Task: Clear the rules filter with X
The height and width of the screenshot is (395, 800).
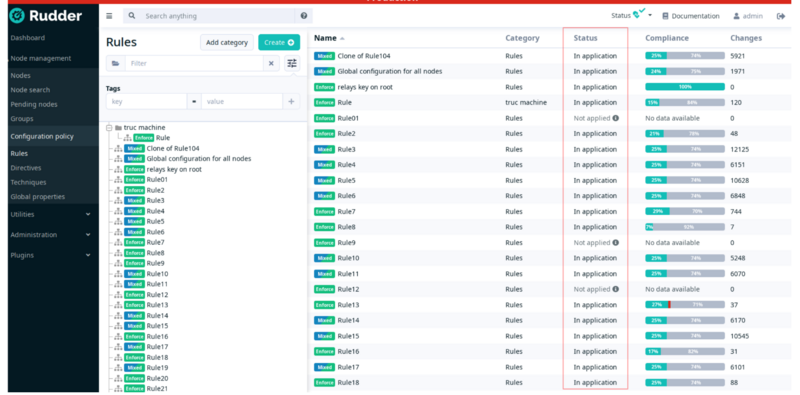Action: pyautogui.click(x=271, y=63)
